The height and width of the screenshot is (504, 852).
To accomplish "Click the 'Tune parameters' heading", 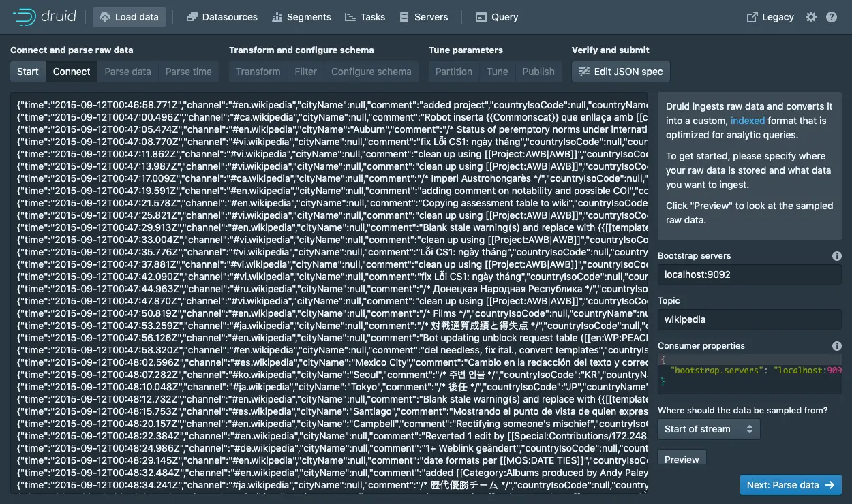I will click(x=466, y=50).
